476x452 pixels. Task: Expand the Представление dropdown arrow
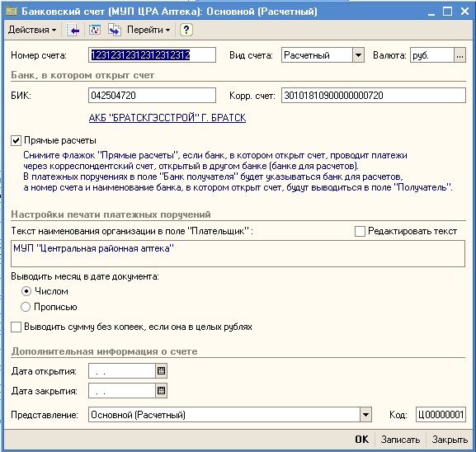pos(365,415)
